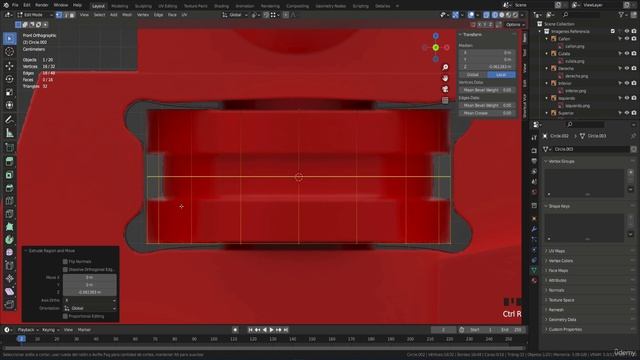Click the Local button in Transform panel
The image size is (640, 360).
pos(501,75)
